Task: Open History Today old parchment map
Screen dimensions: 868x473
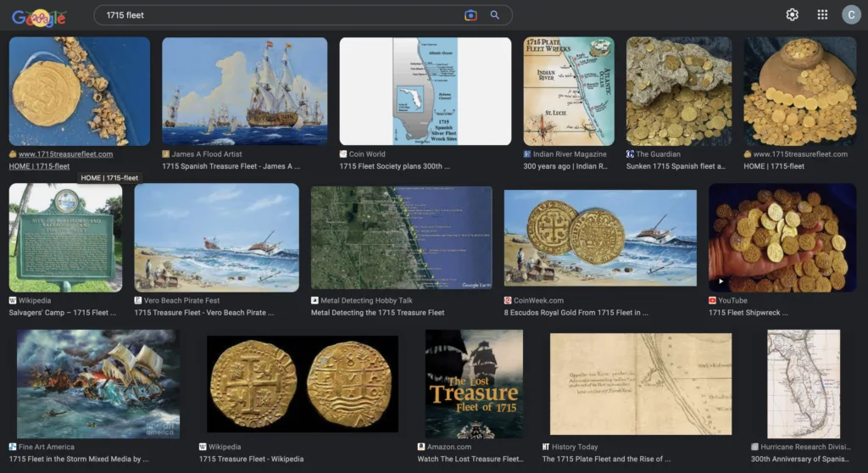Action: pos(641,384)
